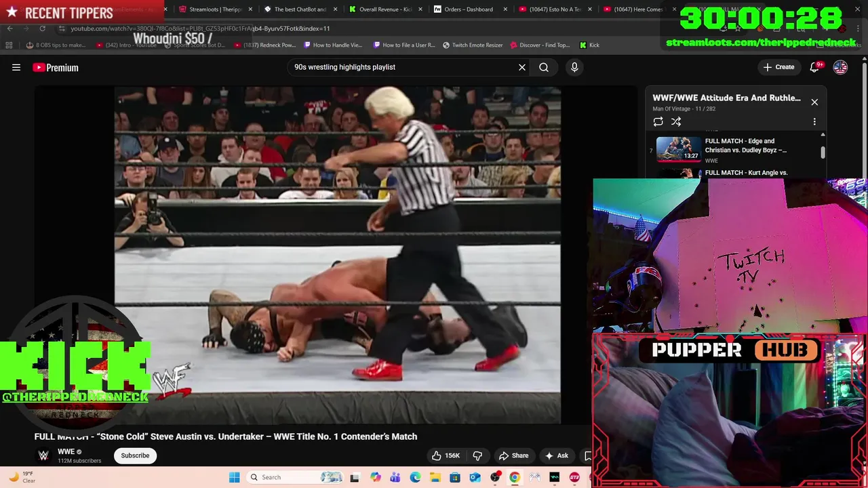Screen dimensions: 868x488
Task: Open the YouTube guide hamburger menu
Action: pyautogui.click(x=16, y=67)
